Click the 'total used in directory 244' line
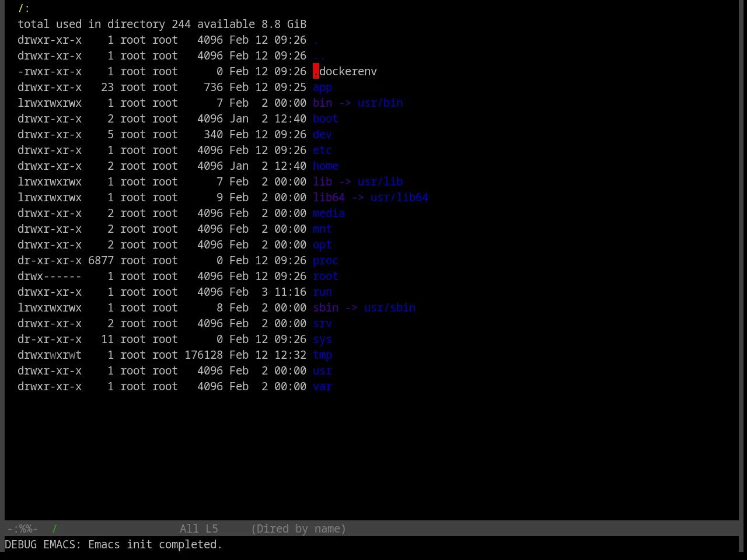Screen dimensions: 747x560 (162, 24)
